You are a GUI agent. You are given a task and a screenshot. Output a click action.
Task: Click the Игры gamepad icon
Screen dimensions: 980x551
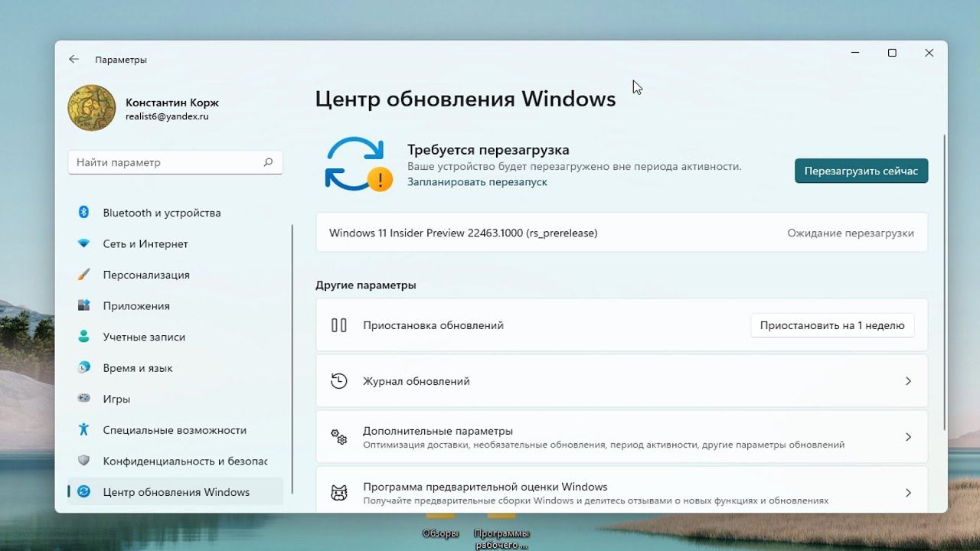[x=84, y=399]
